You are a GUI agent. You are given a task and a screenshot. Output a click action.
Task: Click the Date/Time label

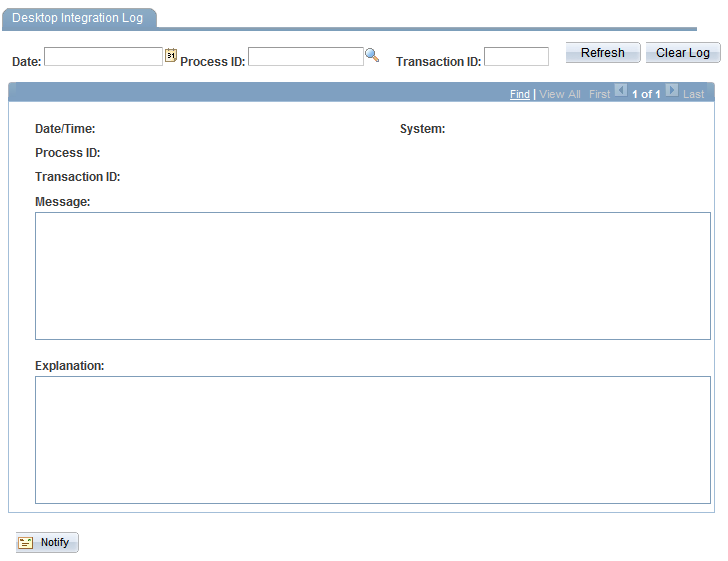point(65,129)
